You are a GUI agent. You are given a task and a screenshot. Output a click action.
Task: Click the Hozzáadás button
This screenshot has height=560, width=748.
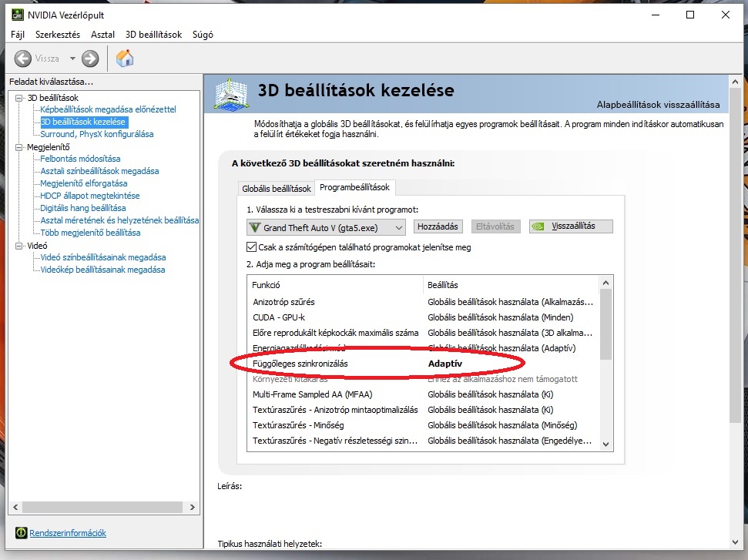[438, 226]
